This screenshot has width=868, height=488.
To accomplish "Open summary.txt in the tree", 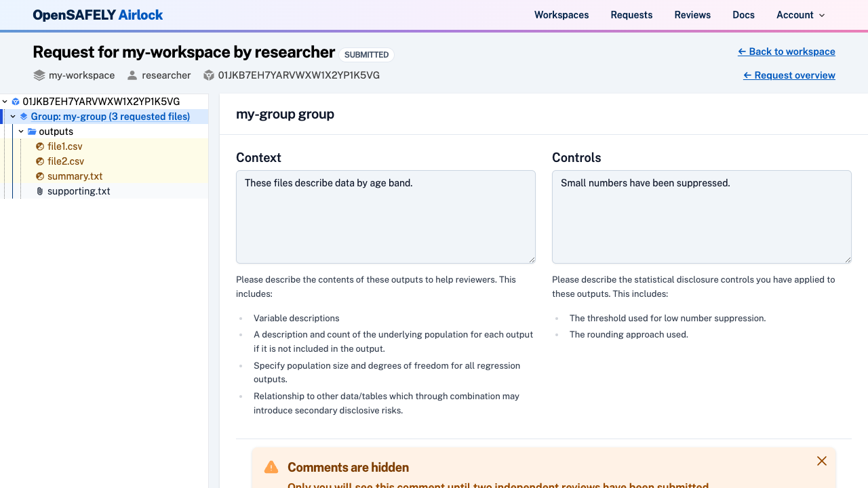I will click(75, 176).
